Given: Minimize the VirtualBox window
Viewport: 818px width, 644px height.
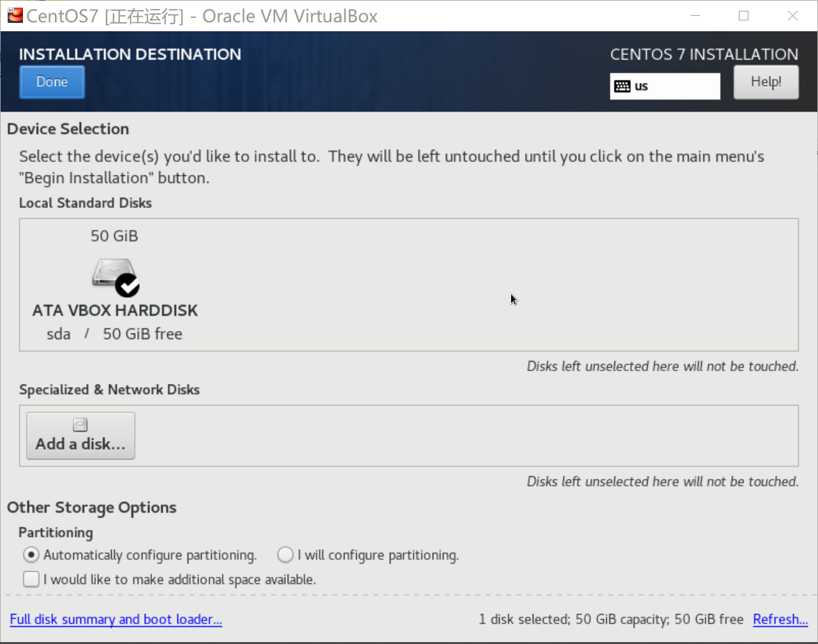Looking at the screenshot, I should pyautogui.click(x=695, y=16).
